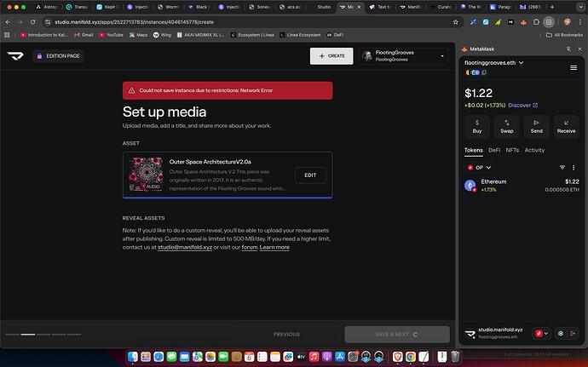Viewport: 588px width, 367px height.
Task: Unpin the MetaMask side panel
Action: [x=568, y=49]
